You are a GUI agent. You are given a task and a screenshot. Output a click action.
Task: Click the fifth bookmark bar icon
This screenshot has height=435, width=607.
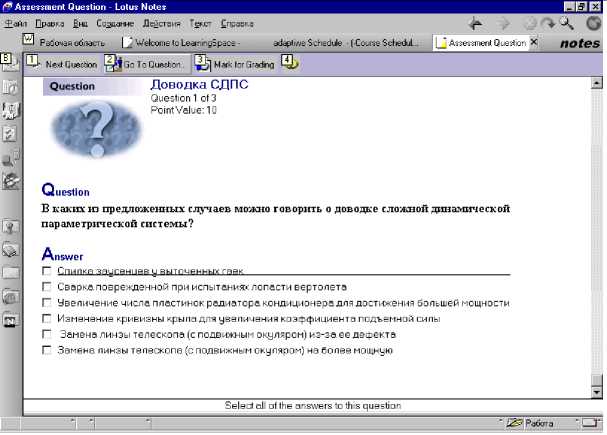tap(10, 158)
